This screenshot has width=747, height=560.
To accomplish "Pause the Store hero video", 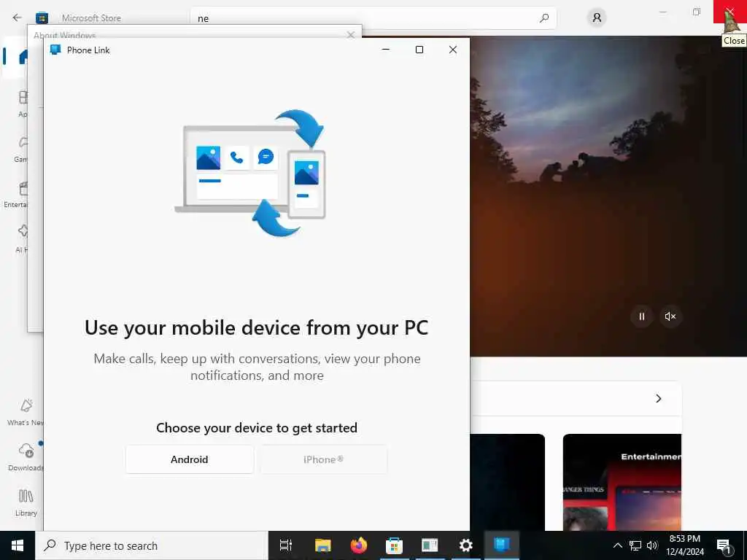I will [x=642, y=316].
